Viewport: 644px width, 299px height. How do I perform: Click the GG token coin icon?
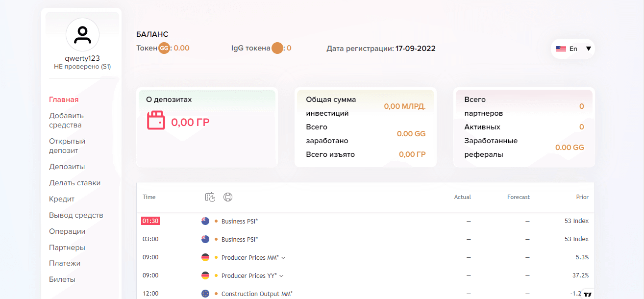[164, 48]
